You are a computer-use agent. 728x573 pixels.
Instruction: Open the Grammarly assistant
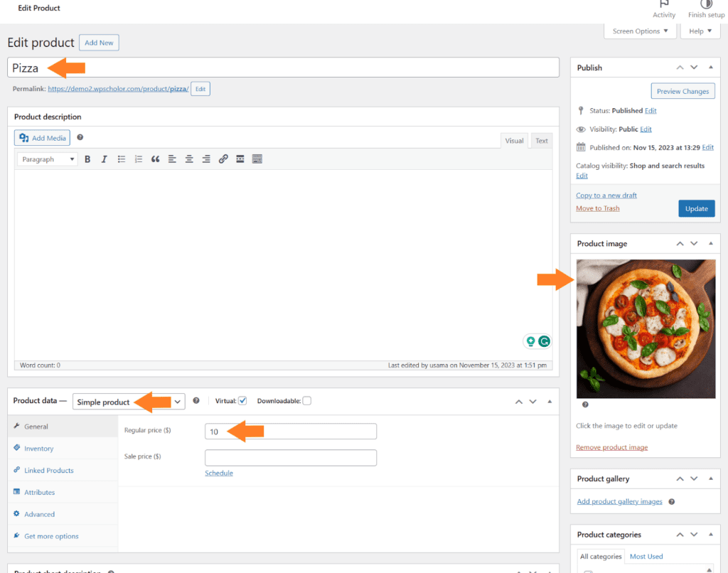(544, 341)
